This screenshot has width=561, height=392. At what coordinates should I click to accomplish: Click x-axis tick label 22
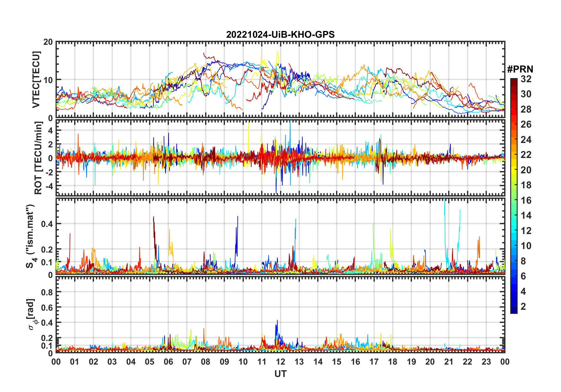click(467, 362)
